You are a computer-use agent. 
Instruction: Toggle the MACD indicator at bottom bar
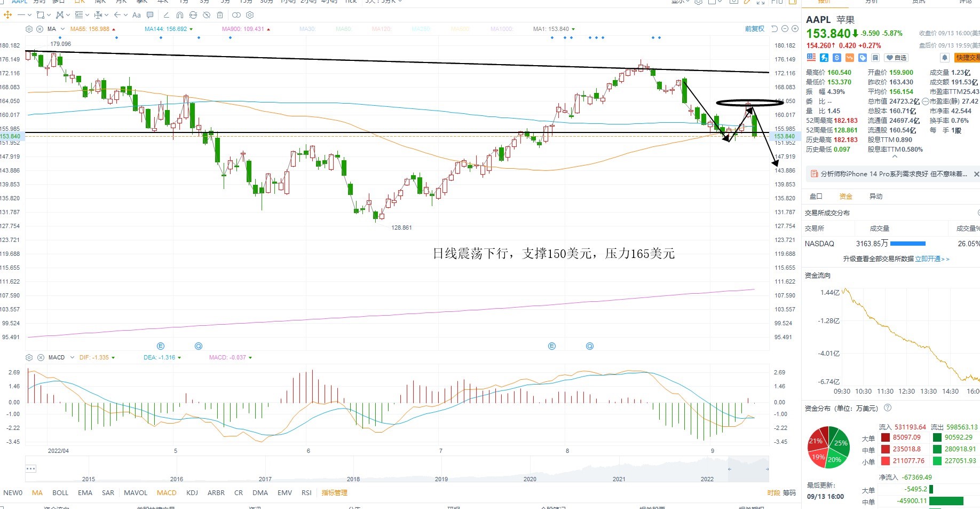pyautogui.click(x=167, y=492)
